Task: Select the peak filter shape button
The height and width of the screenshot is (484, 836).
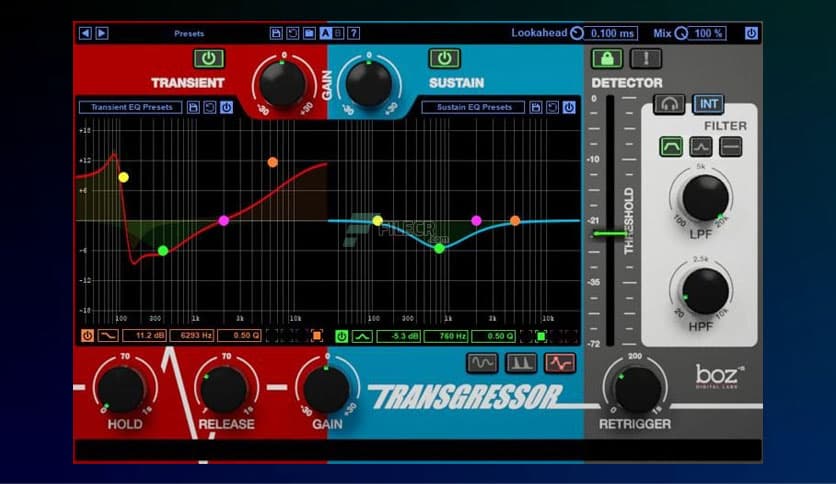Action: (x=701, y=147)
